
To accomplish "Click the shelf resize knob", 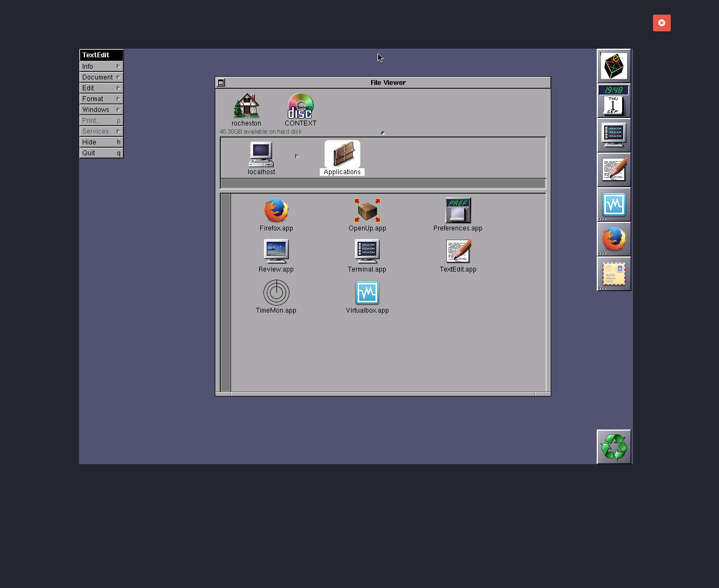I will 383,133.
